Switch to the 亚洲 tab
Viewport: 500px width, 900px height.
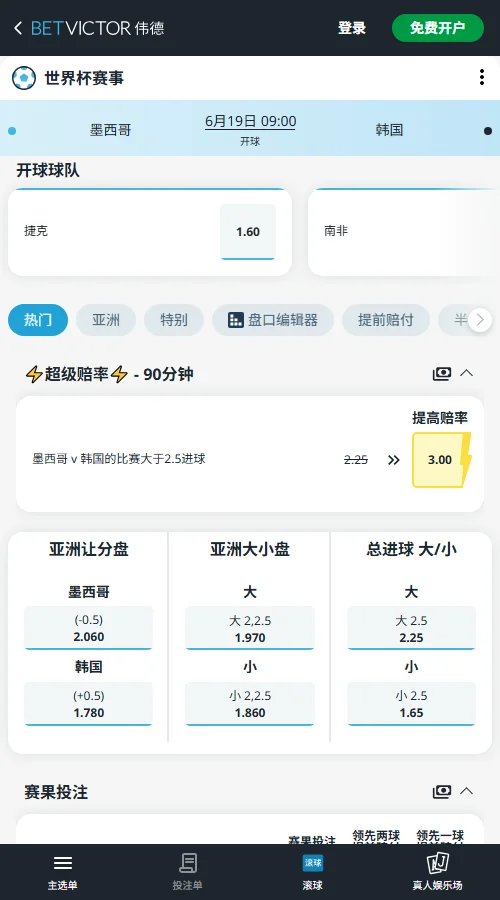106,320
